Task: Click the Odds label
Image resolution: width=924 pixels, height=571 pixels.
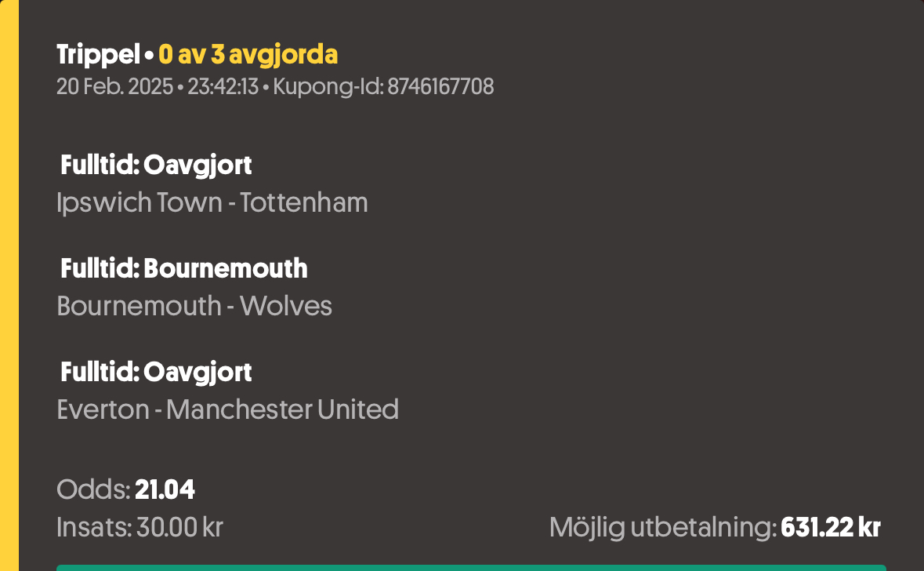Action: (x=94, y=489)
